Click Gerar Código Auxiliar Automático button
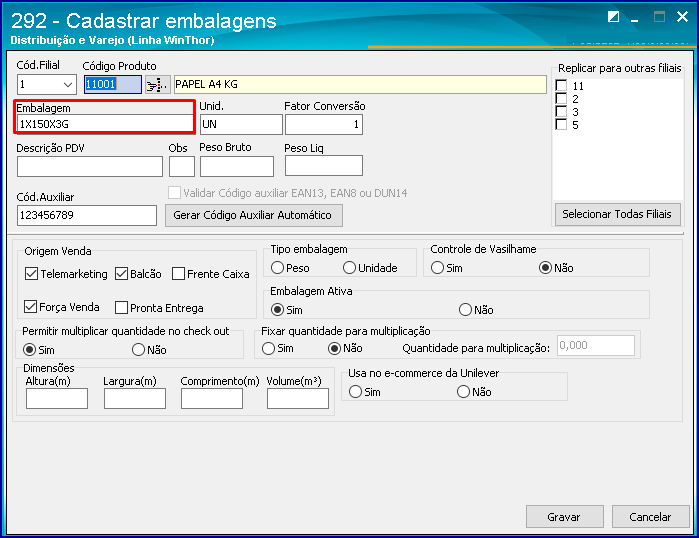699x538 pixels. pyautogui.click(x=254, y=215)
